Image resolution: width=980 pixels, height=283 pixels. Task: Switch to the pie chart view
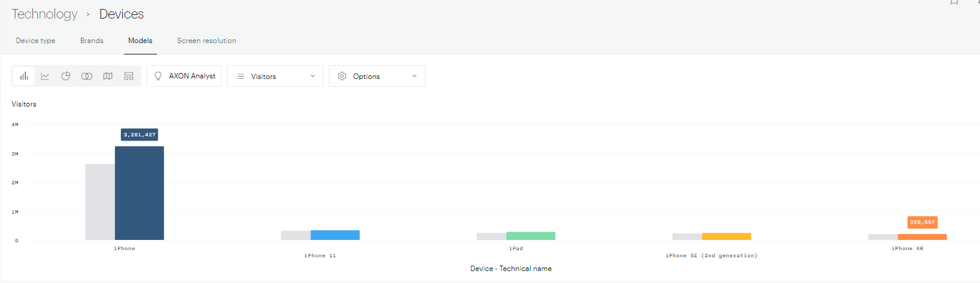[66, 76]
